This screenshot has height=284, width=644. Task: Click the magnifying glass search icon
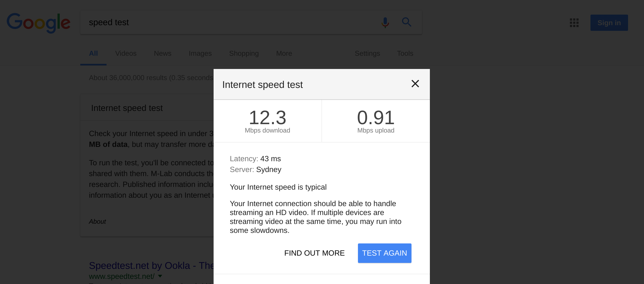tap(406, 22)
